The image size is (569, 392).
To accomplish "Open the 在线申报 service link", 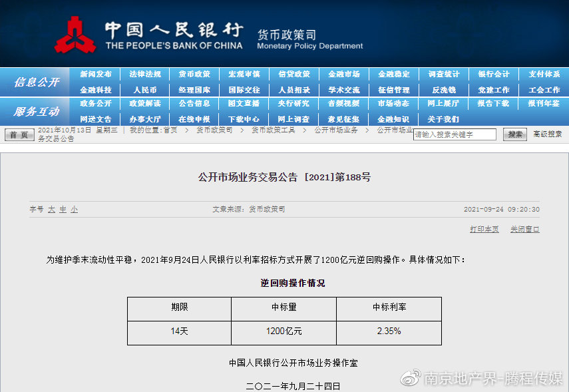I will (194, 119).
